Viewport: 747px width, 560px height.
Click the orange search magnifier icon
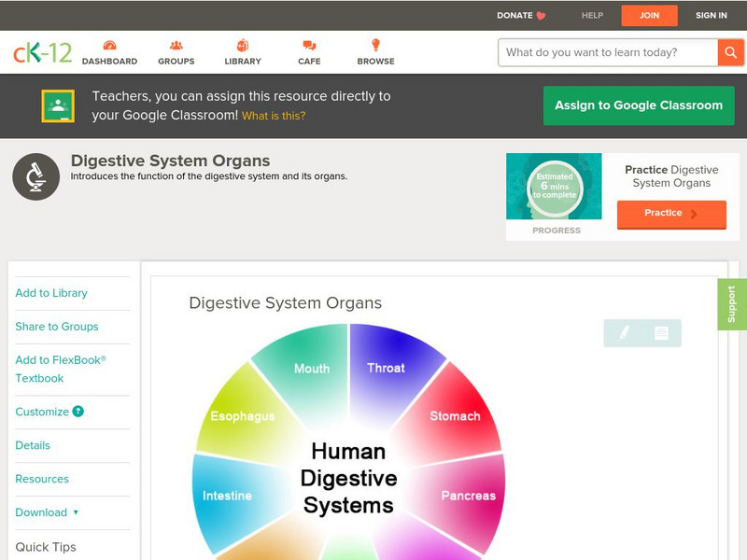click(x=730, y=52)
